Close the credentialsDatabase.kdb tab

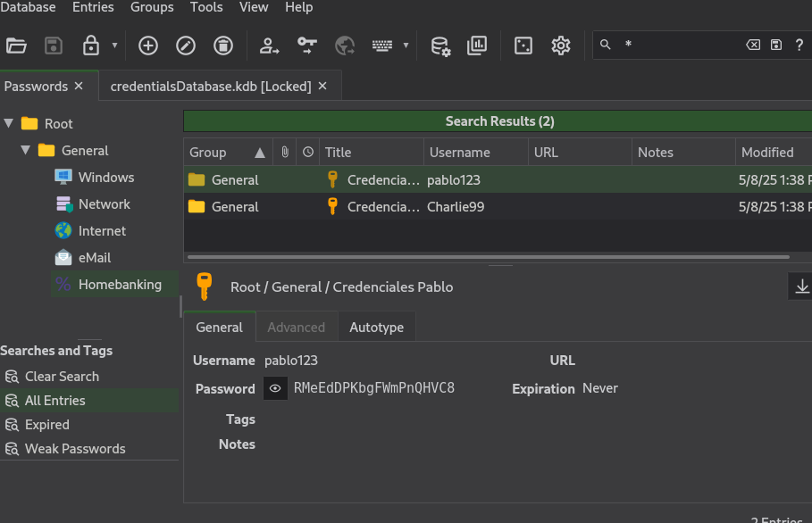pos(322,86)
